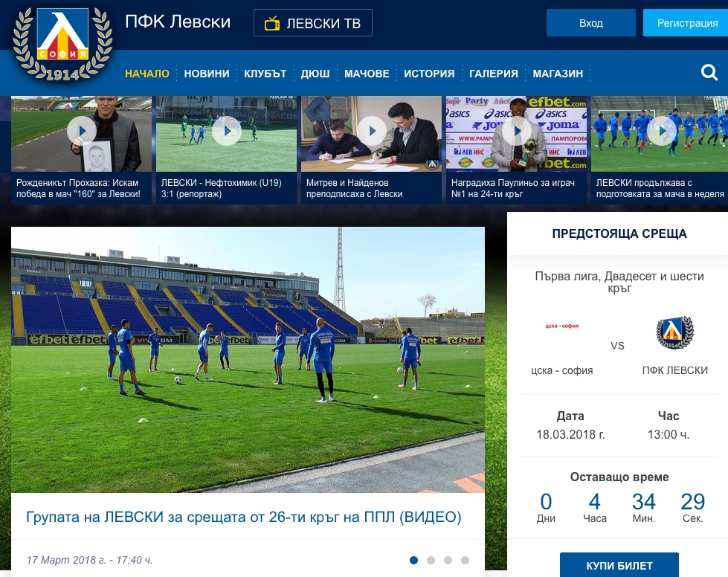Play the Mitrev and Naydenov contract video
Image resolution: width=728 pixels, height=577 pixels.
[x=372, y=132]
